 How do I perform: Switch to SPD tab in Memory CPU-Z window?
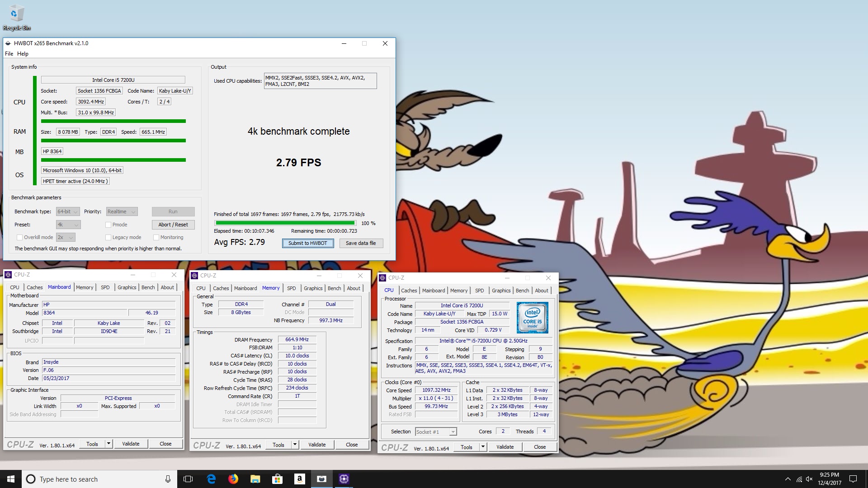(x=292, y=288)
